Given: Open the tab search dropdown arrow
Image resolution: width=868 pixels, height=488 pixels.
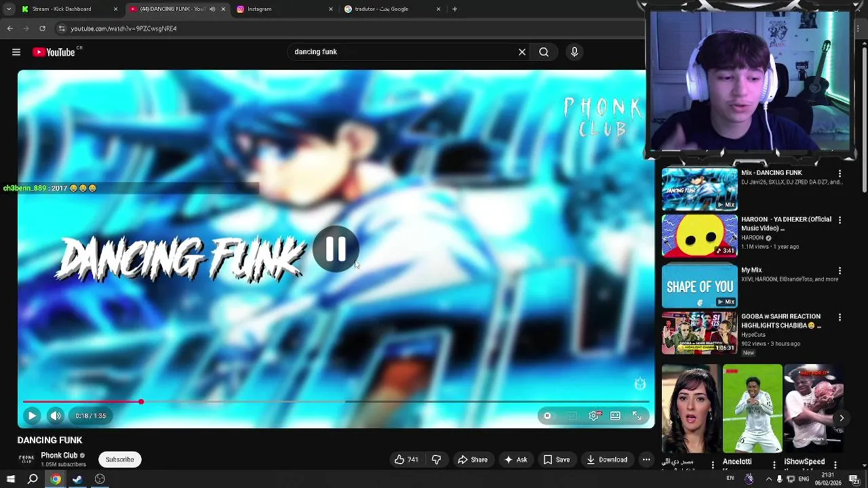Looking at the screenshot, I should click(x=9, y=9).
